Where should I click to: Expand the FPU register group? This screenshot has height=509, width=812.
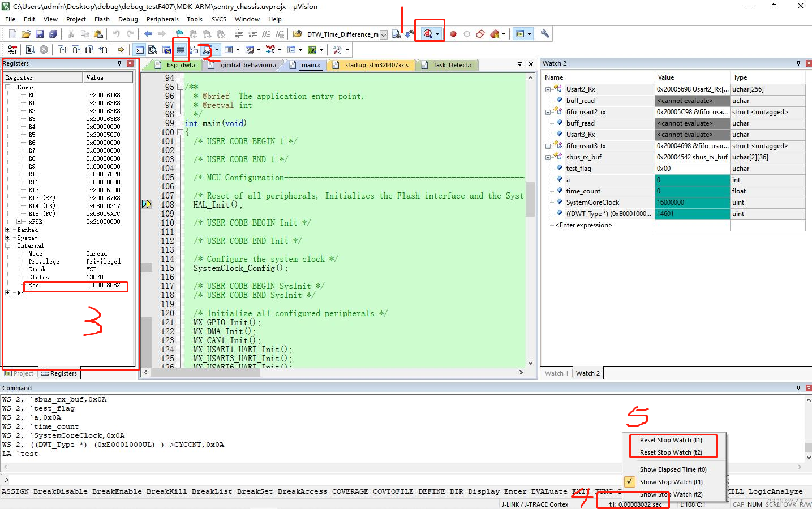coord(8,293)
